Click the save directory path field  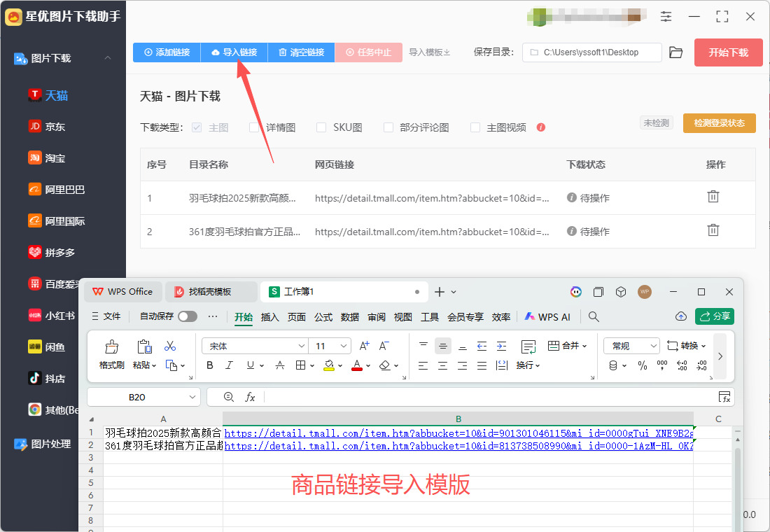point(591,52)
